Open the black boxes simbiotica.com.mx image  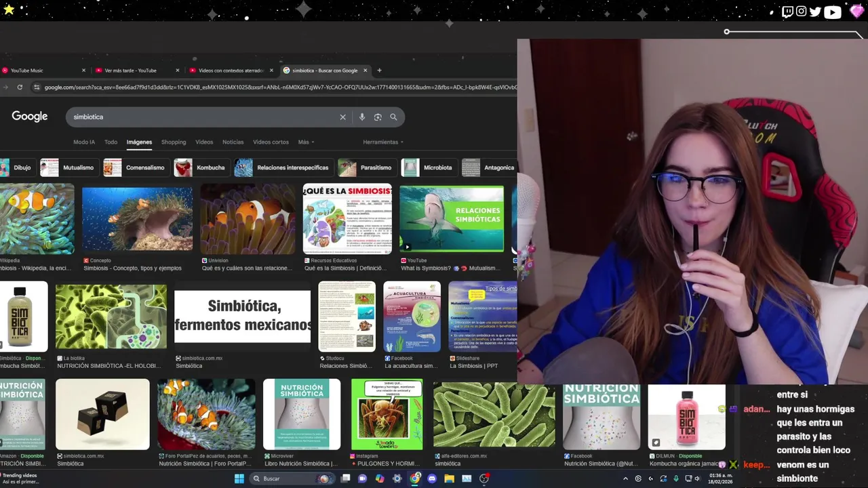point(102,414)
